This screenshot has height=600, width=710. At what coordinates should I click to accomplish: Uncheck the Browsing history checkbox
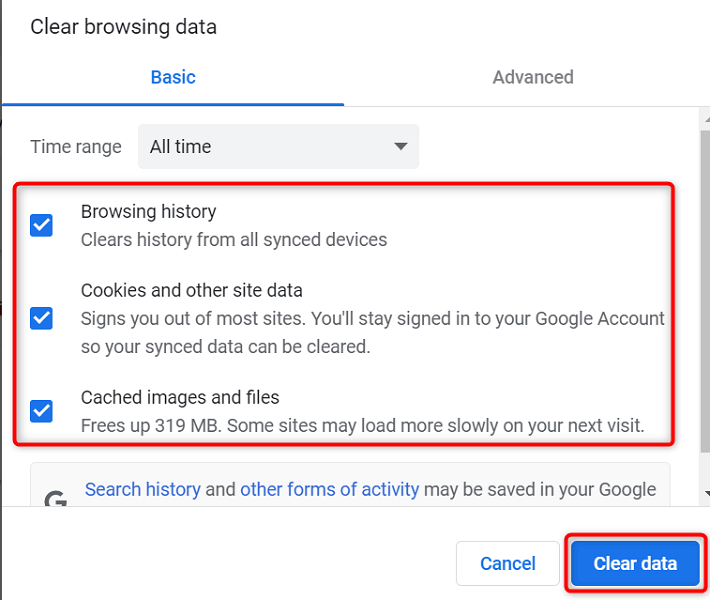[x=41, y=225]
